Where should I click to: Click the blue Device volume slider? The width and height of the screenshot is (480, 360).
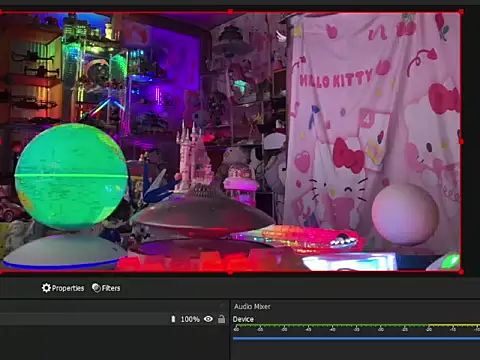coord(356,338)
